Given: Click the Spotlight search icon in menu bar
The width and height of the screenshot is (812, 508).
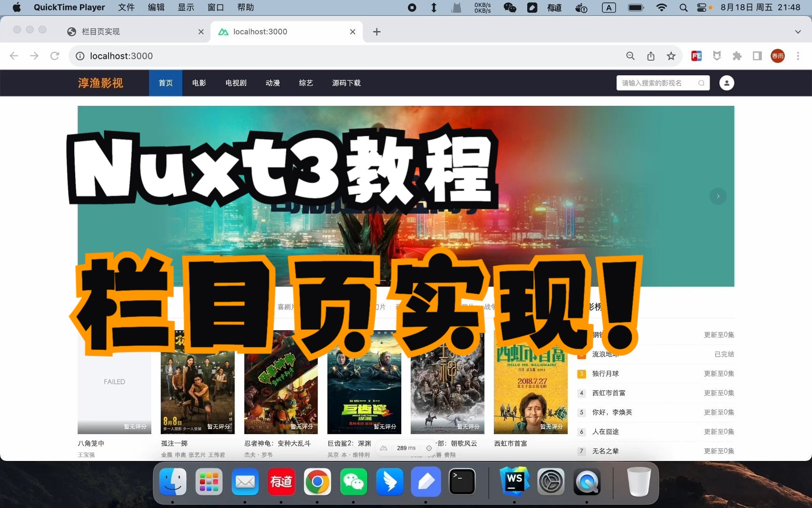Looking at the screenshot, I should pos(683,8).
